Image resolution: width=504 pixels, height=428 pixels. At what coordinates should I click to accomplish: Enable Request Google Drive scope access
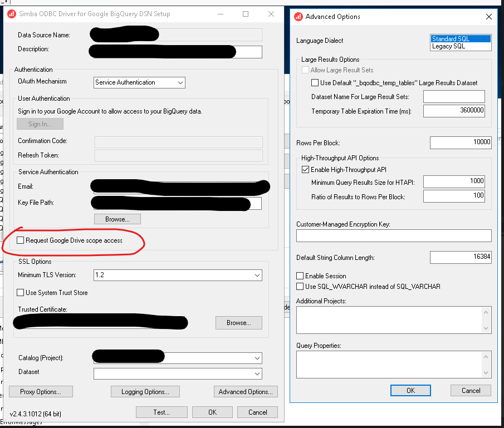[20, 240]
